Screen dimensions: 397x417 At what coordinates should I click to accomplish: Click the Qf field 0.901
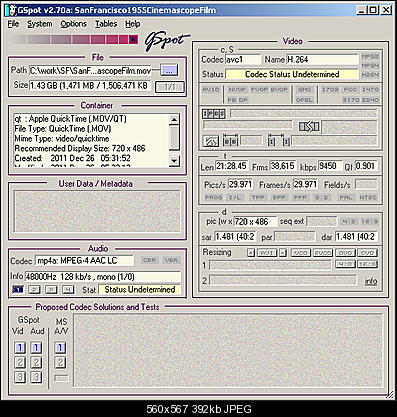pos(366,166)
